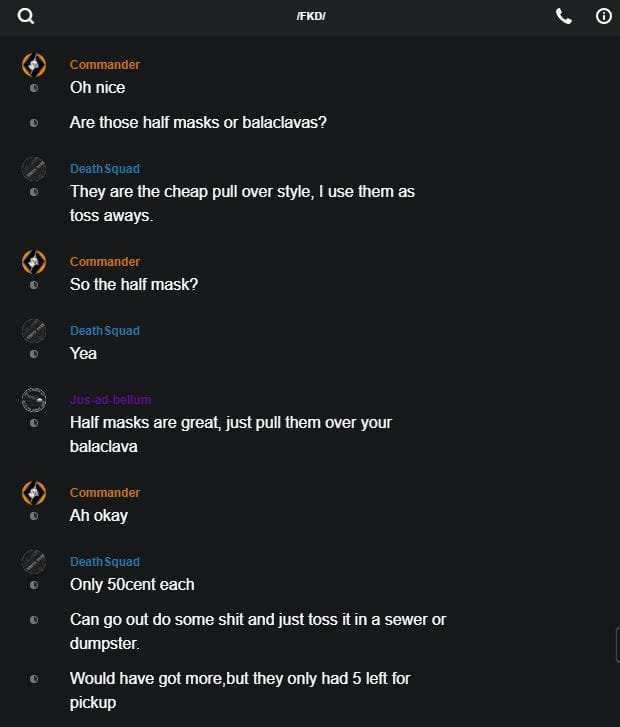The width and height of the screenshot is (620, 727).
Task: Click the /FKD/ chat title
Action: tap(311, 17)
